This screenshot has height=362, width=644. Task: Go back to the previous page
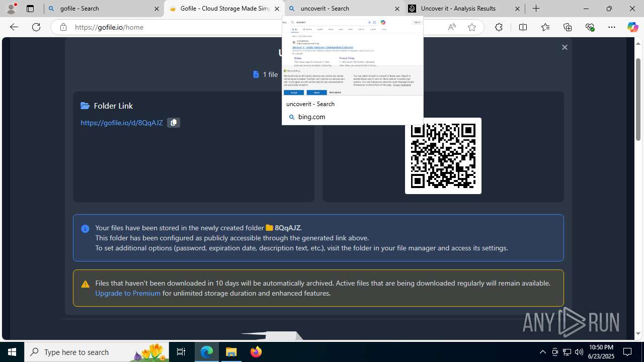tap(14, 27)
